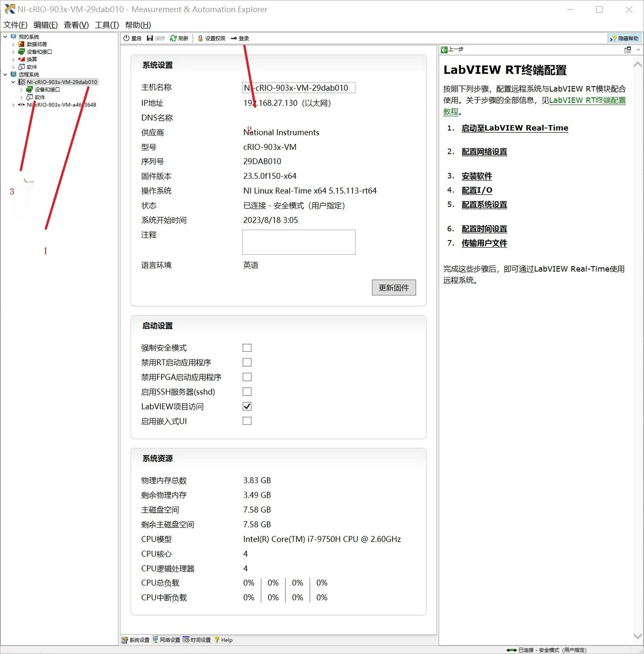Viewport: 644px width, 654px height.
Task: Open the 帮助(H) menu
Action: tap(138, 25)
